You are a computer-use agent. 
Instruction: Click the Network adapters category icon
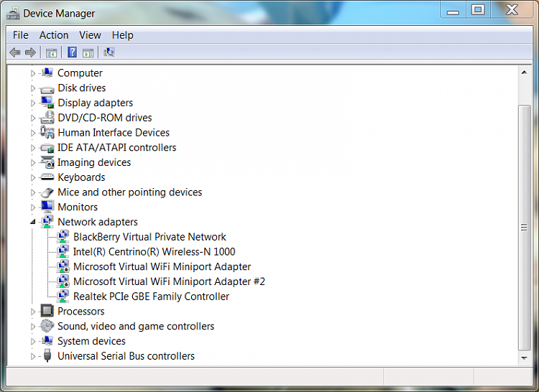pos(47,222)
